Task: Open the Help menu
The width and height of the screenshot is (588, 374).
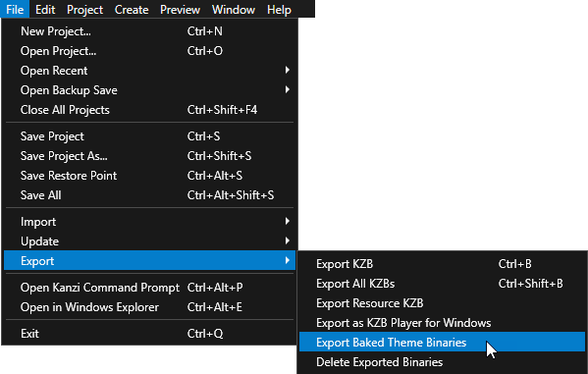Action: (279, 9)
